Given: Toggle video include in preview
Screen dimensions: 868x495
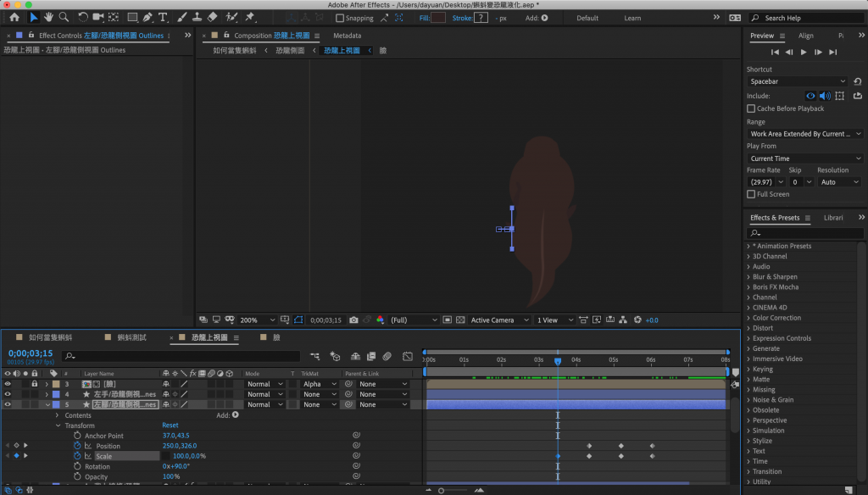Looking at the screenshot, I should [x=810, y=96].
